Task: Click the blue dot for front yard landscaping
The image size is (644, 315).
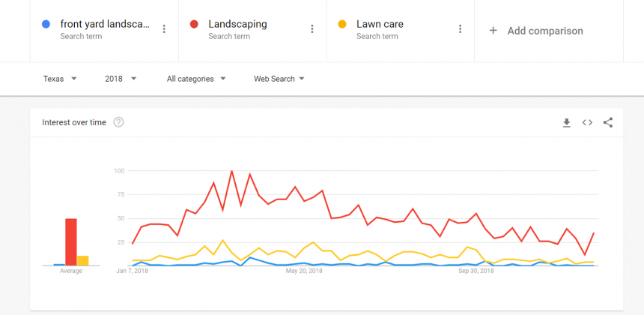Action: [46, 24]
